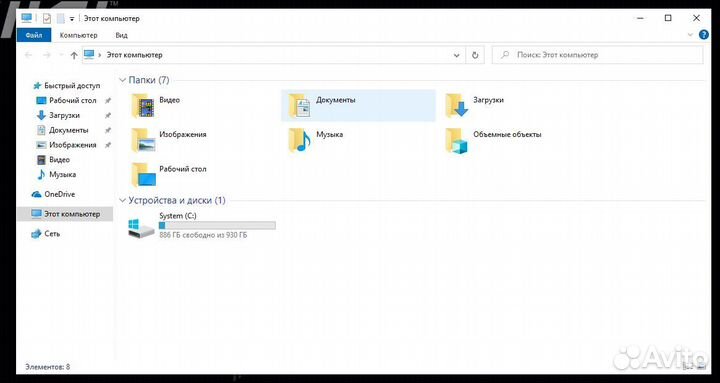
Task: Minimize the Explorer window
Action: [x=640, y=18]
